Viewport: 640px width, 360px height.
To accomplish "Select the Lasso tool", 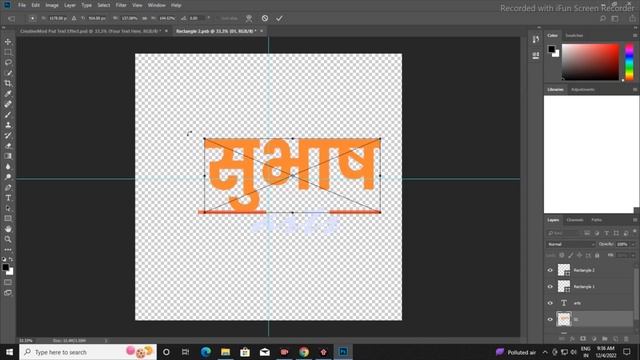I will coord(8,62).
